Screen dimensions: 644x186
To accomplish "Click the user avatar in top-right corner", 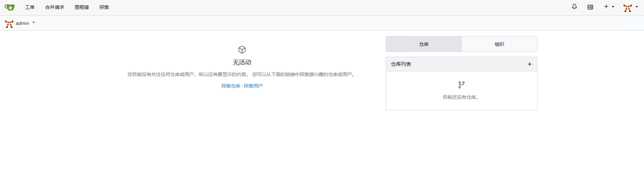I will (x=628, y=8).
